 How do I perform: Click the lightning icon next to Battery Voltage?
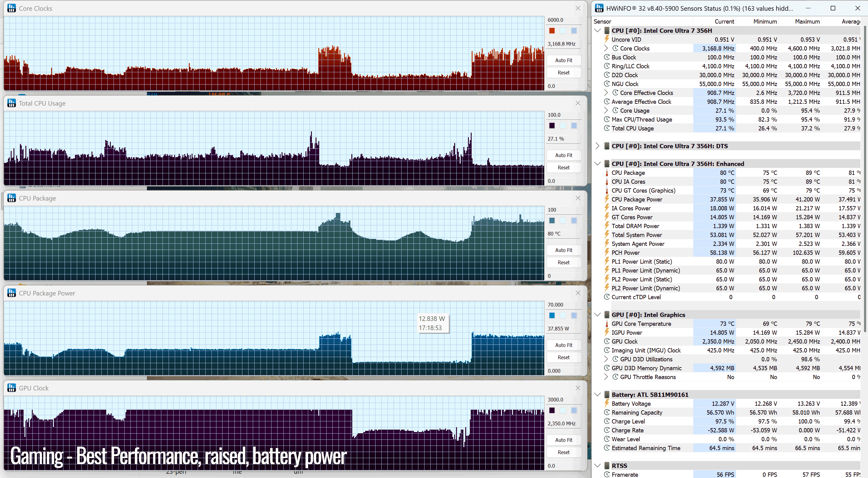(607, 403)
